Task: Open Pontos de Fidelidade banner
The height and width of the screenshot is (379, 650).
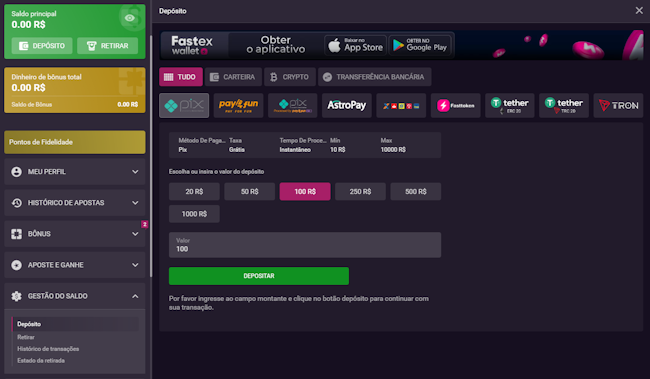Action: pyautogui.click(x=75, y=142)
